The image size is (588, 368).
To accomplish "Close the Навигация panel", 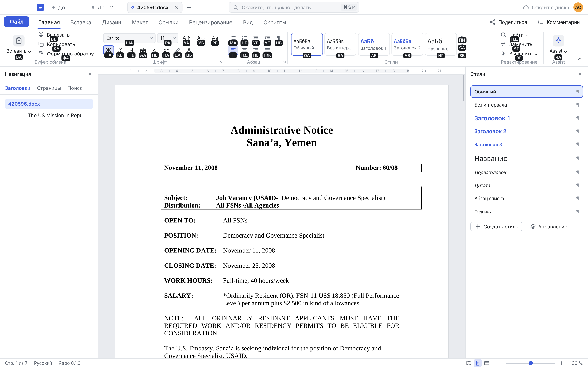I will point(90,74).
